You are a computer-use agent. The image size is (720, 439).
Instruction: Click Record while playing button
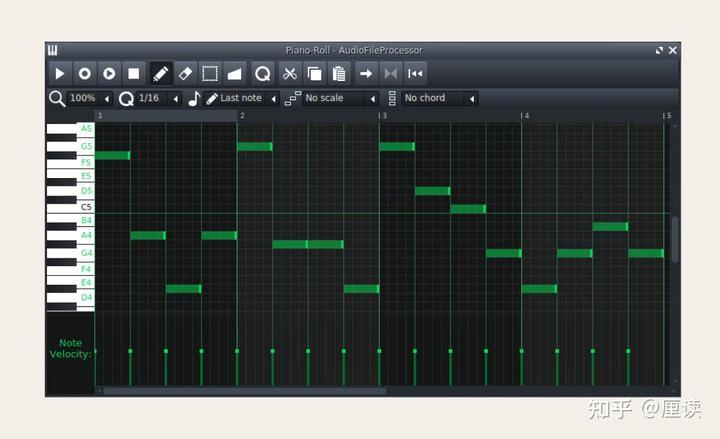click(109, 73)
